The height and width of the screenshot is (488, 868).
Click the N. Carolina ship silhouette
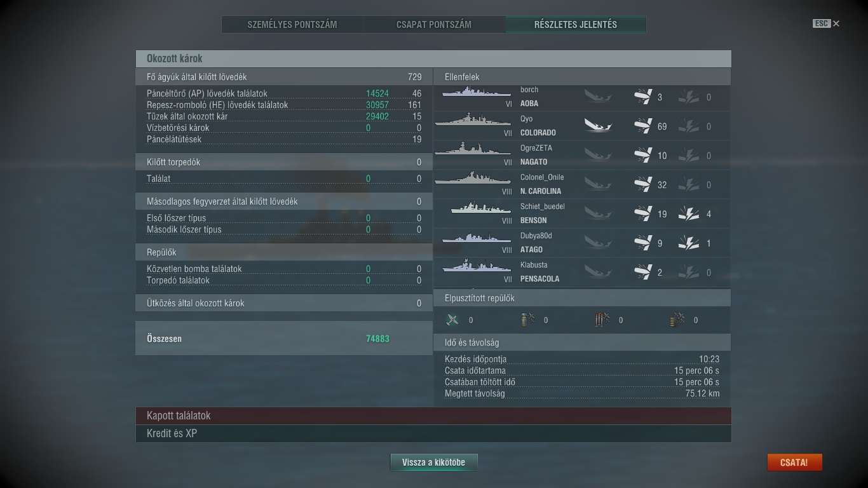[x=473, y=179]
